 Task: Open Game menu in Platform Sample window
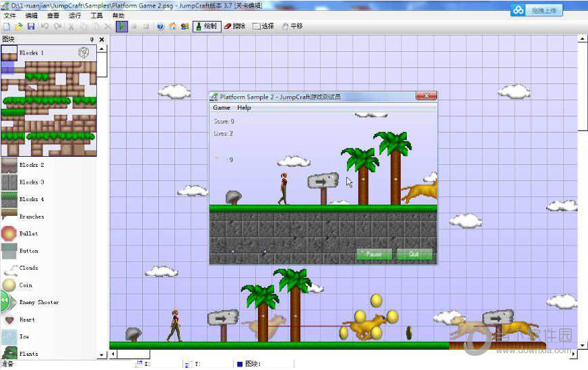[x=222, y=108]
